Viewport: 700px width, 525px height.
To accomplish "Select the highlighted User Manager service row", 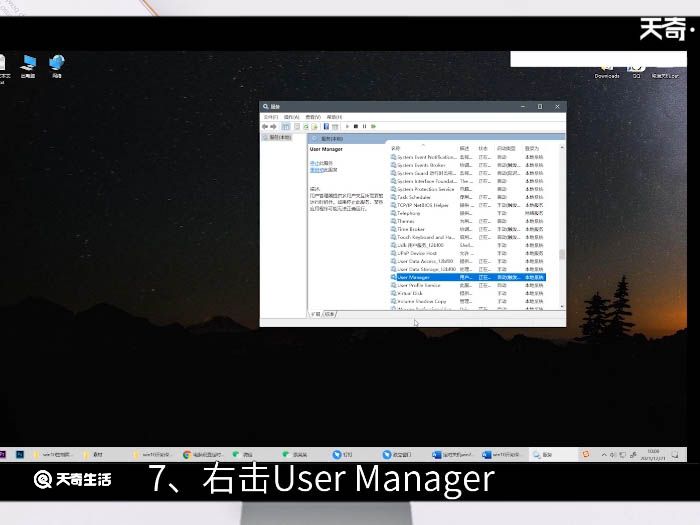I will tap(467, 277).
